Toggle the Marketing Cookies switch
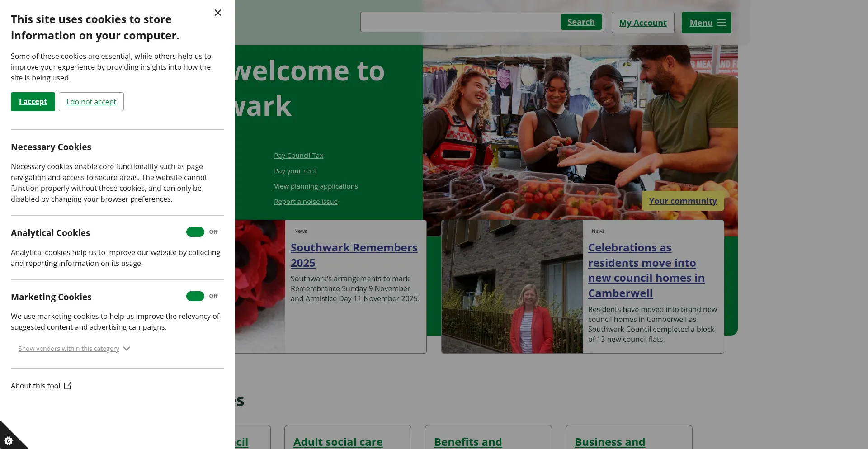 pos(195,296)
